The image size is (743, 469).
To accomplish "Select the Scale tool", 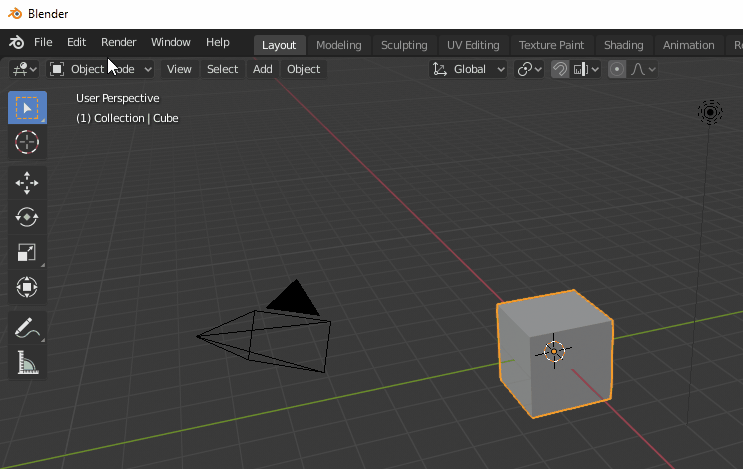I will 27,252.
